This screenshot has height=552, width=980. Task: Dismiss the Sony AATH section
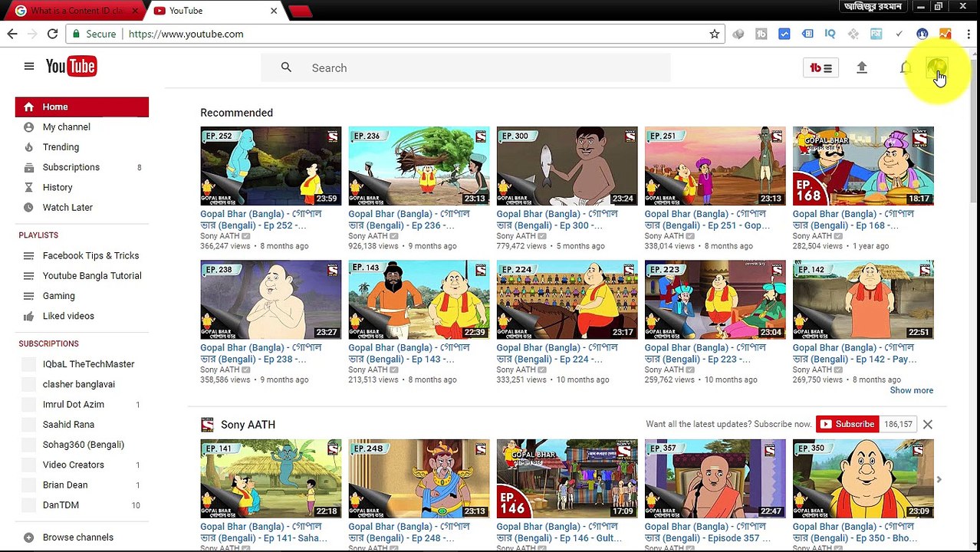coord(927,424)
